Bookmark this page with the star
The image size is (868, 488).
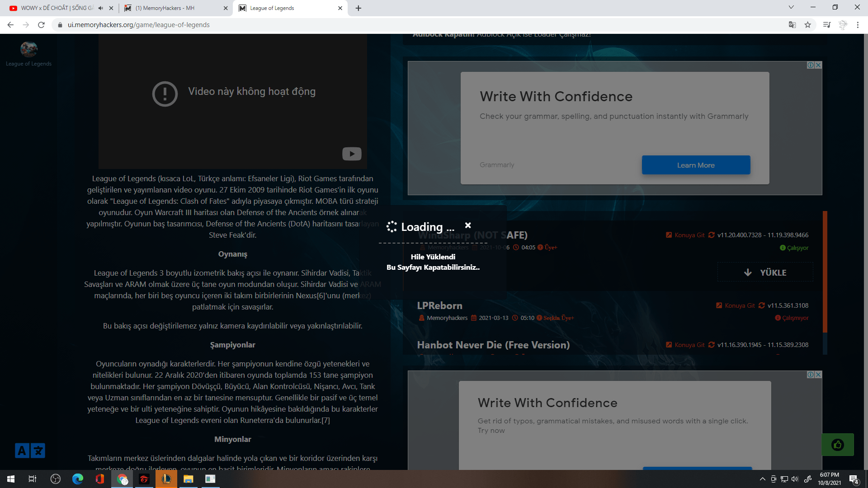pyautogui.click(x=807, y=25)
